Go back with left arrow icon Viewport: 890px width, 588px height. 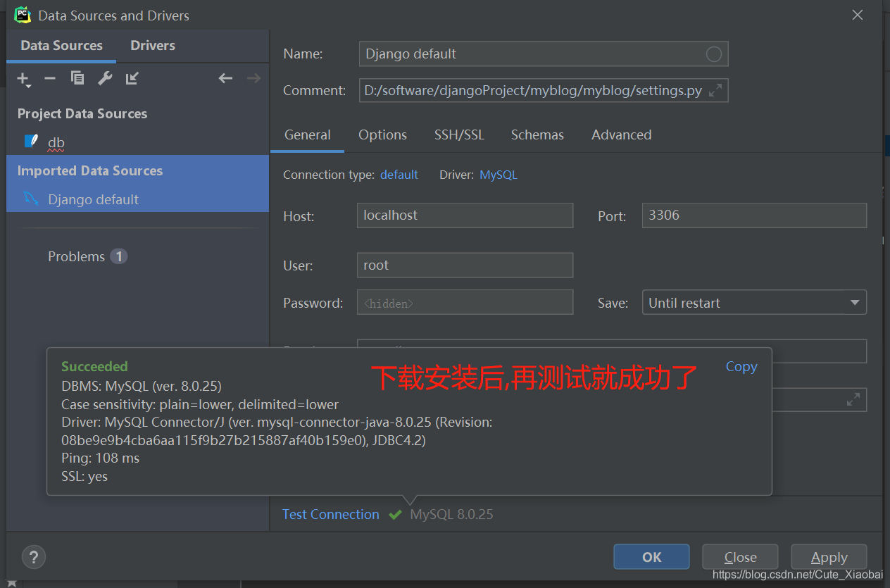pyautogui.click(x=225, y=78)
